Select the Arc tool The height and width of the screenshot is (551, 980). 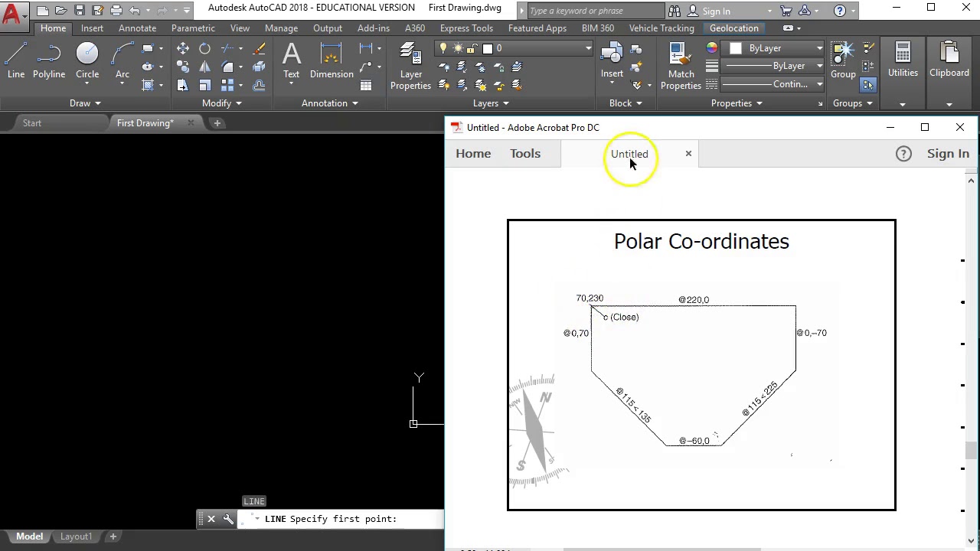tap(122, 61)
